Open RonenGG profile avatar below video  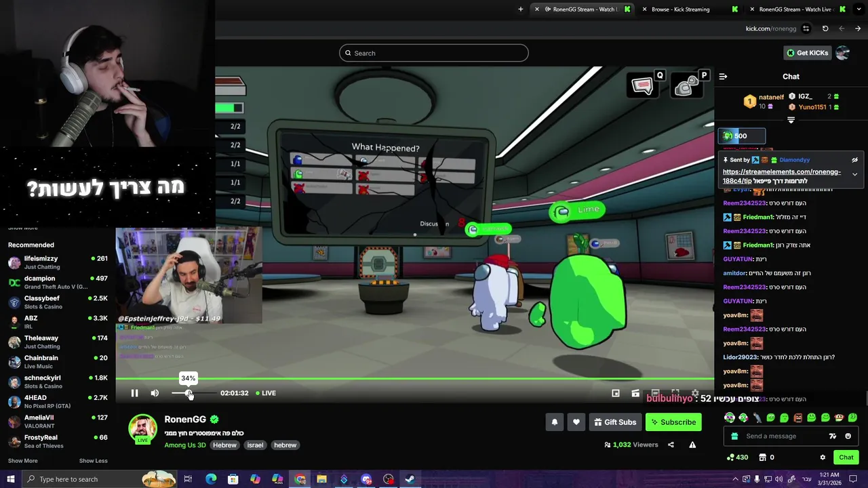click(x=142, y=430)
